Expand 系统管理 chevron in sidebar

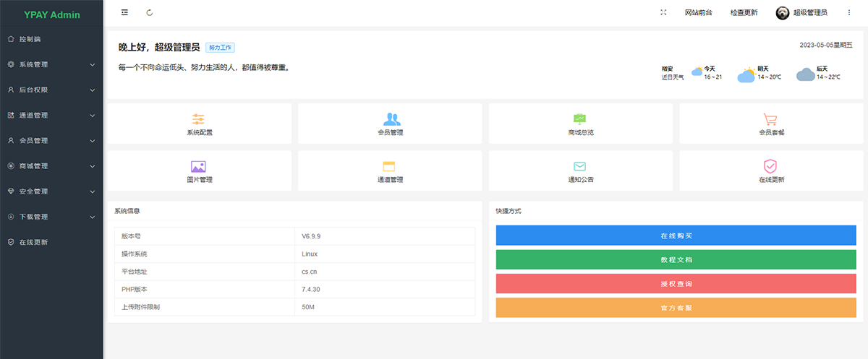pyautogui.click(x=93, y=64)
